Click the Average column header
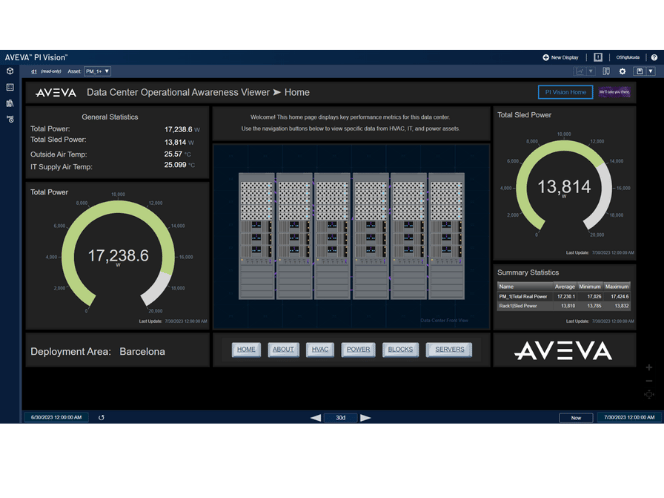 (x=565, y=287)
